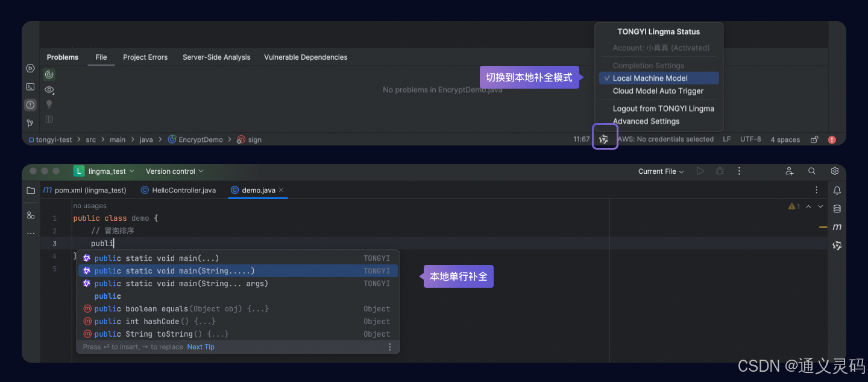Open the Maven tool window icon

(837, 227)
